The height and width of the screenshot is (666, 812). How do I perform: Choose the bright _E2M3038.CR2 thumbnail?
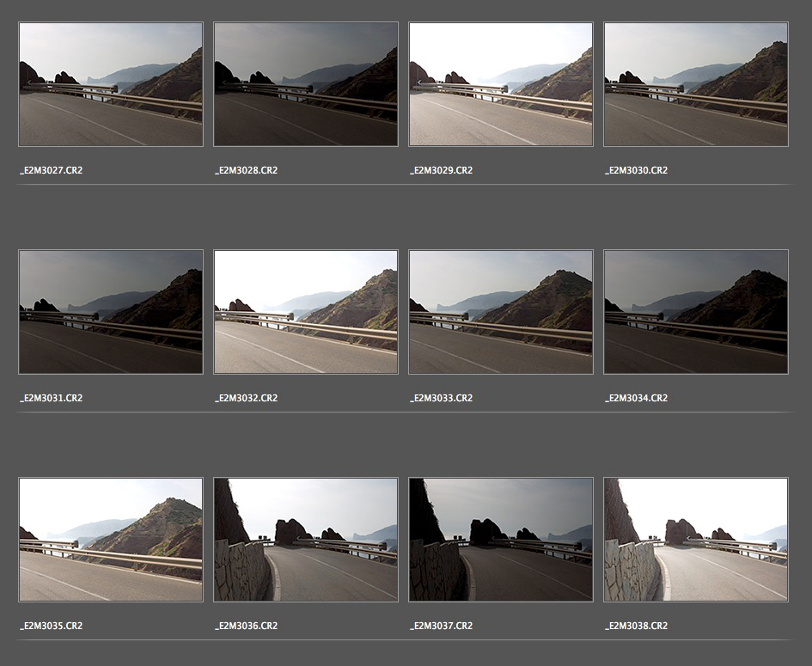[696, 540]
